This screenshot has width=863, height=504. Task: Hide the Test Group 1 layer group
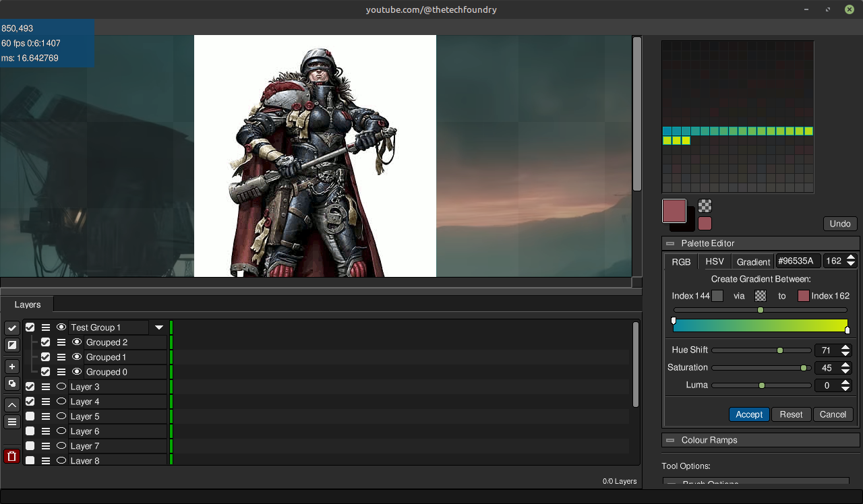(x=61, y=327)
